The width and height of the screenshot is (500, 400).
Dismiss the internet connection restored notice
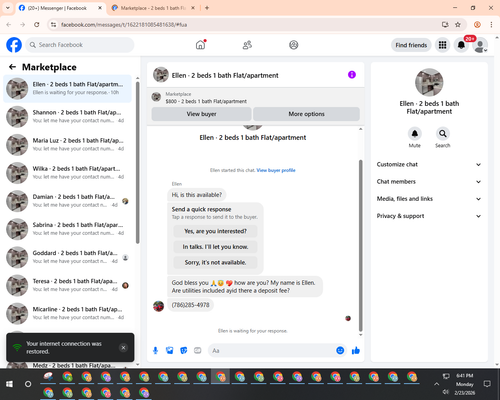(x=123, y=348)
